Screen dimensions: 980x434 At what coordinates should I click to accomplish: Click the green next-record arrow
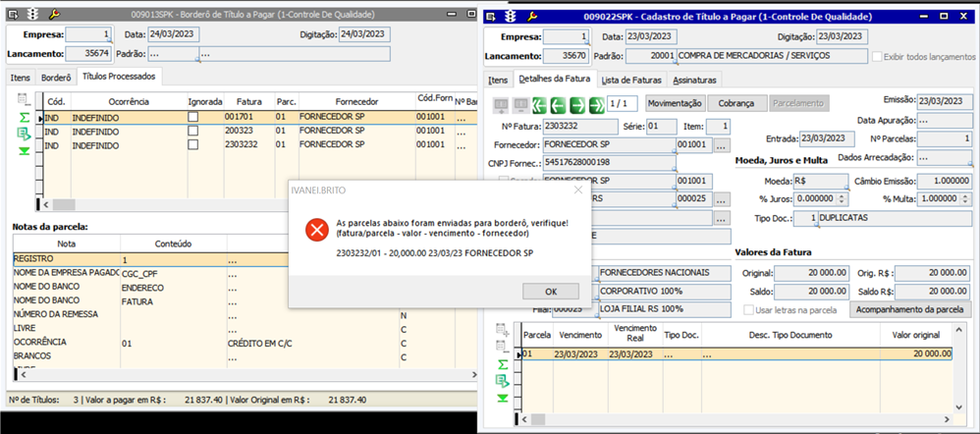(x=577, y=104)
